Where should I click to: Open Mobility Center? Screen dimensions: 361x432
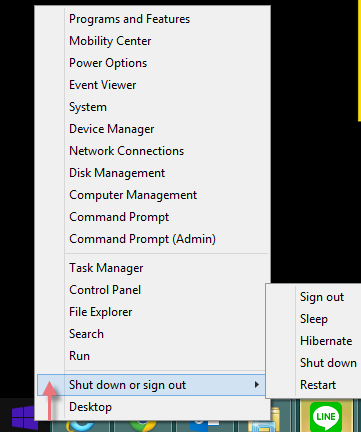coord(110,41)
